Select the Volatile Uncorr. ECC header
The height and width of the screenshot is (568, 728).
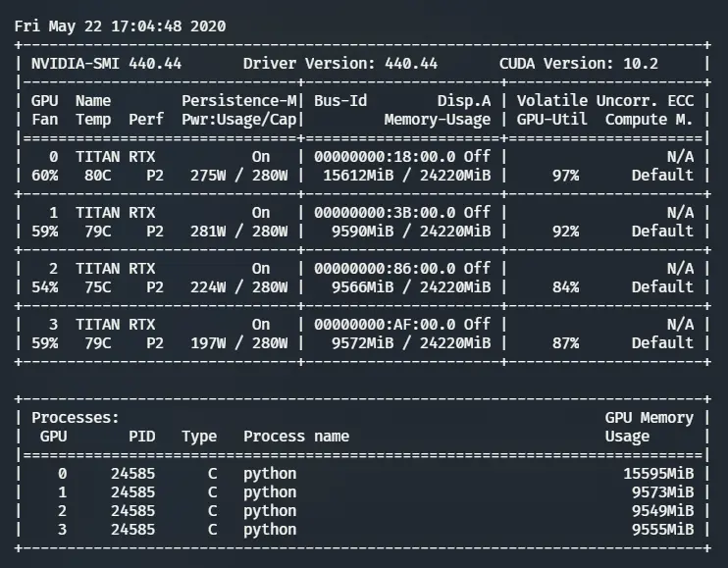tap(604, 101)
